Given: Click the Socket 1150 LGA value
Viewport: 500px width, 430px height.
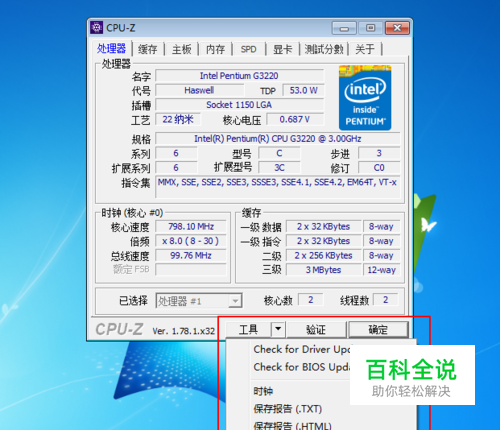Looking at the screenshot, I should [239, 105].
